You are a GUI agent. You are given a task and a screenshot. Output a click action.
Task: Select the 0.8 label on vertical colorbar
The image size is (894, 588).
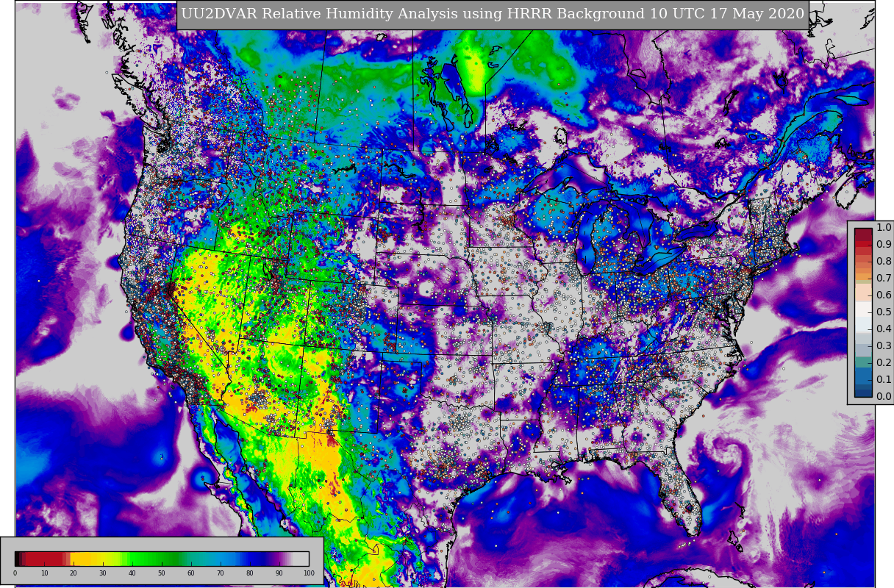884,262
